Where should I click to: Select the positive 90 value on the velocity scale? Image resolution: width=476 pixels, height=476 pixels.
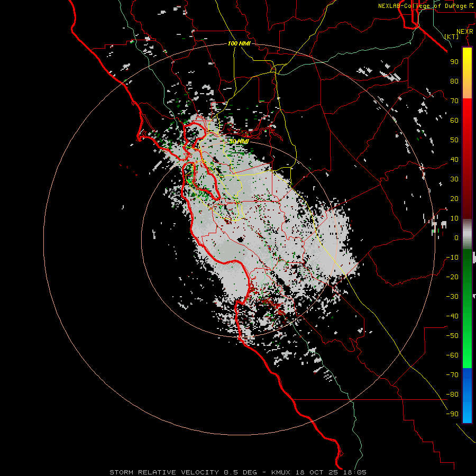pos(454,62)
